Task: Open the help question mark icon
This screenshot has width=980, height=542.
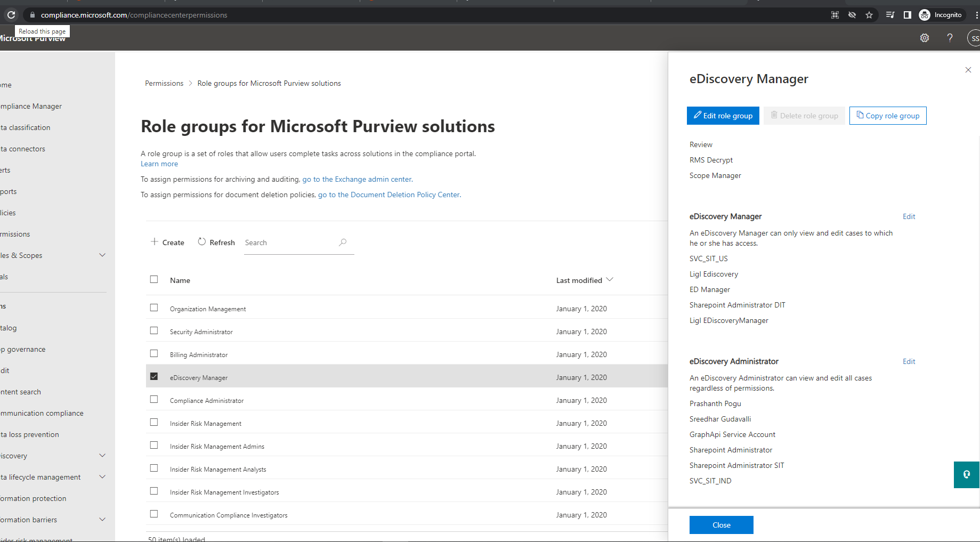Action: (x=950, y=38)
